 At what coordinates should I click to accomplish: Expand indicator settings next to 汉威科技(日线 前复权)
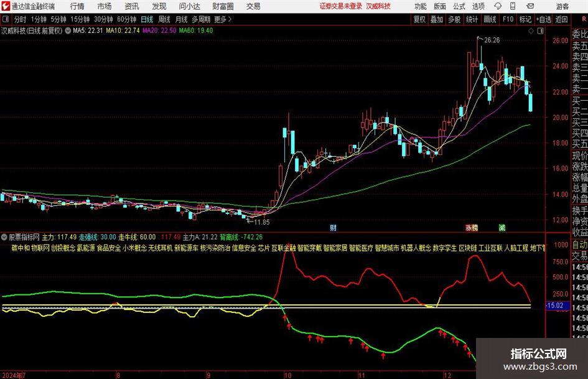point(68,30)
